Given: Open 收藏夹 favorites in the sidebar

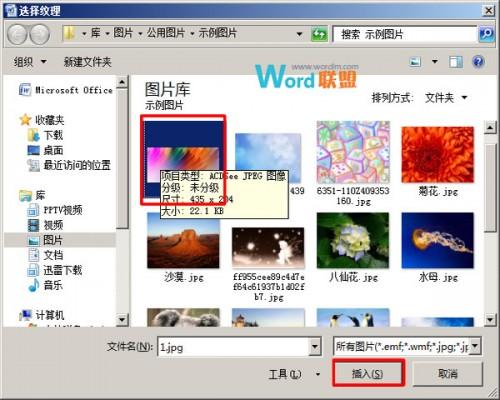Looking at the screenshot, I should [x=42, y=119].
